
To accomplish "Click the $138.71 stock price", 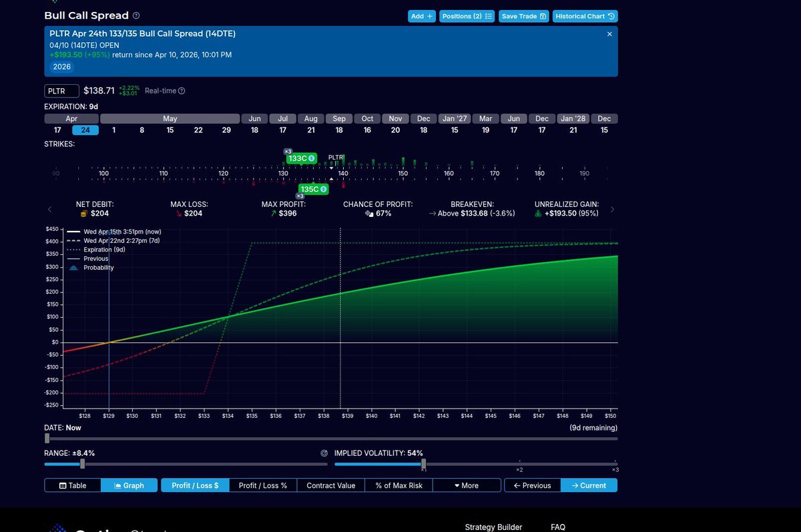I will [99, 91].
